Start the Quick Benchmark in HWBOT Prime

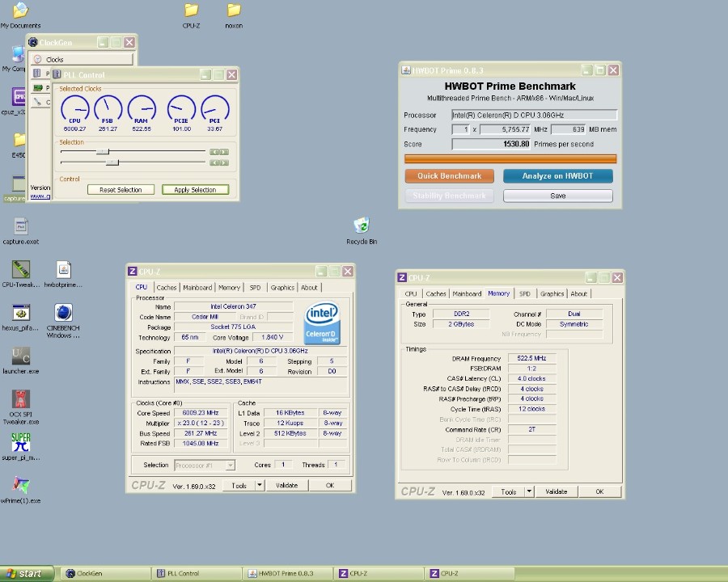coord(449,176)
